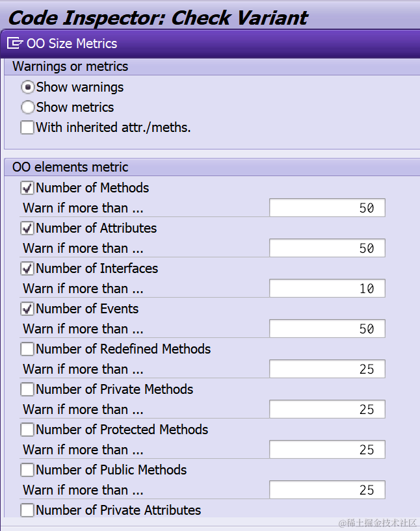The height and width of the screenshot is (531, 420).
Task: Focus the Redefined Methods threshold field
Action: (x=327, y=369)
